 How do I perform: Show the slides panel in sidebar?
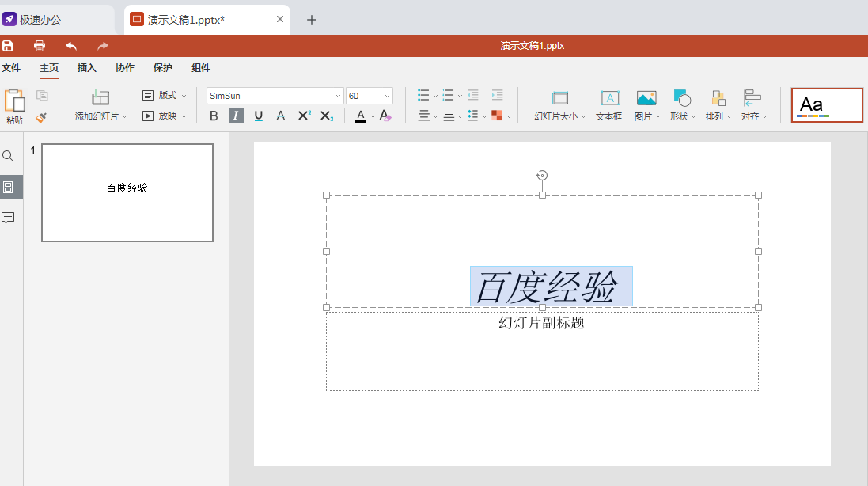pos(8,187)
